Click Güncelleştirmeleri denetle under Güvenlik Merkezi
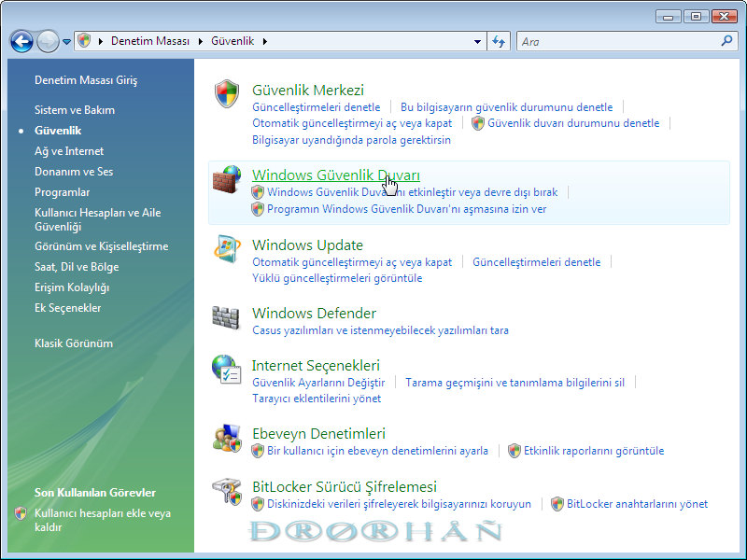Image resolution: width=747 pixels, height=560 pixels. tap(317, 107)
